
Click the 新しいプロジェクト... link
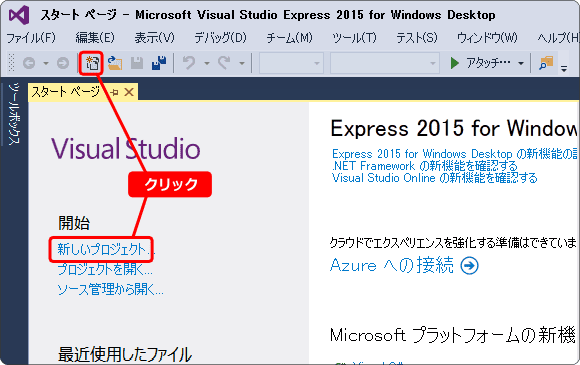(x=106, y=250)
